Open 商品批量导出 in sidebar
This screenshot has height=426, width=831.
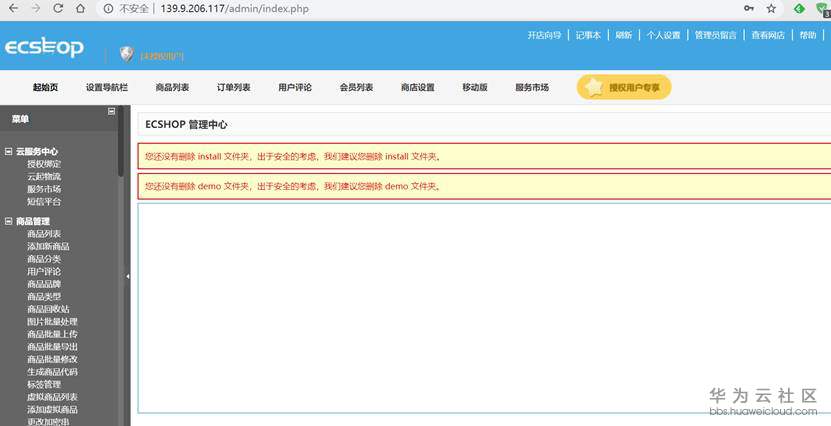tap(52, 347)
